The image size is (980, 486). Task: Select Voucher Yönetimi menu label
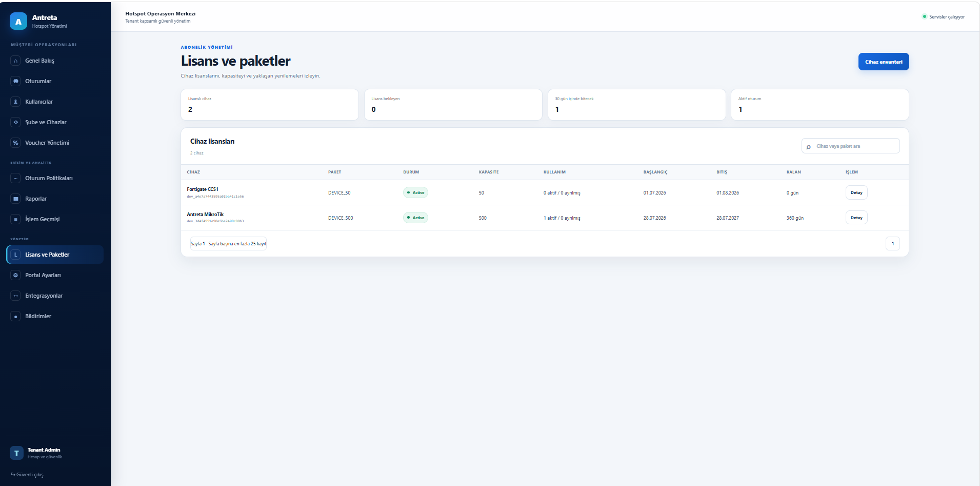47,143
